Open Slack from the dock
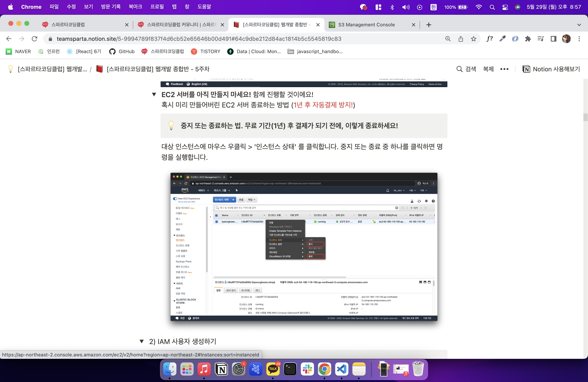Image resolution: width=588 pixels, height=382 pixels. [307, 369]
